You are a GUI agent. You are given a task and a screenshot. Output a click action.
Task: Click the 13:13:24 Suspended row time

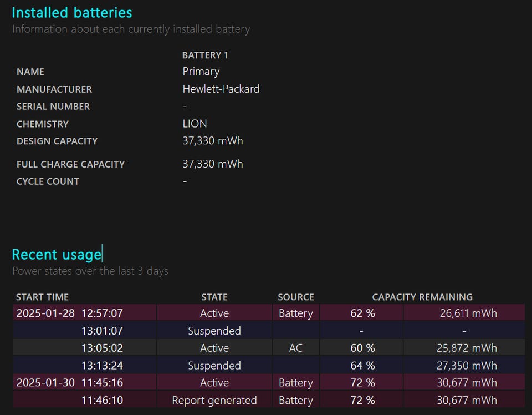pos(102,366)
